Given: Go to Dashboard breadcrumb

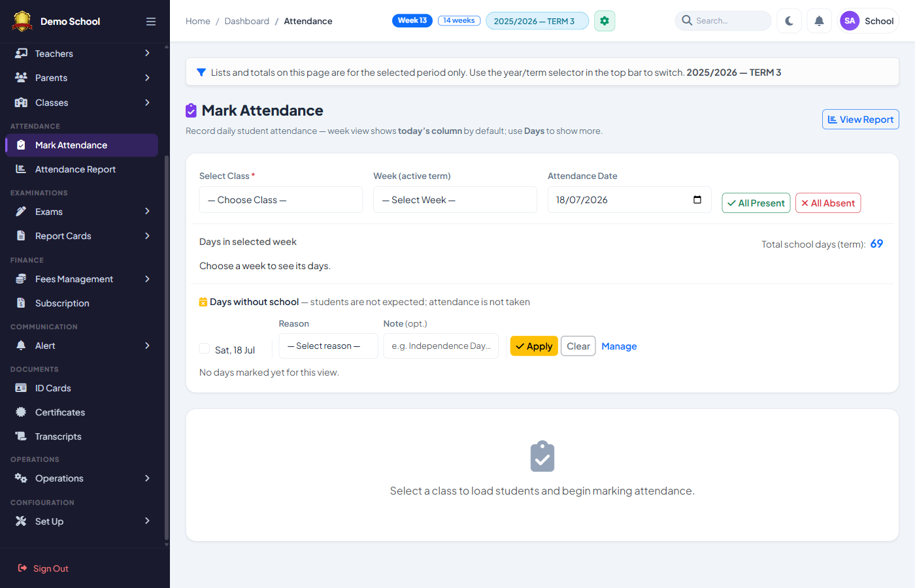Looking at the screenshot, I should (x=247, y=21).
